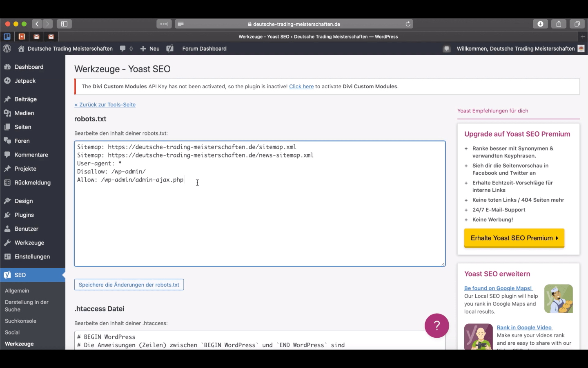
Task: Select the highlighted SEO sidebar item
Action: coord(33,275)
